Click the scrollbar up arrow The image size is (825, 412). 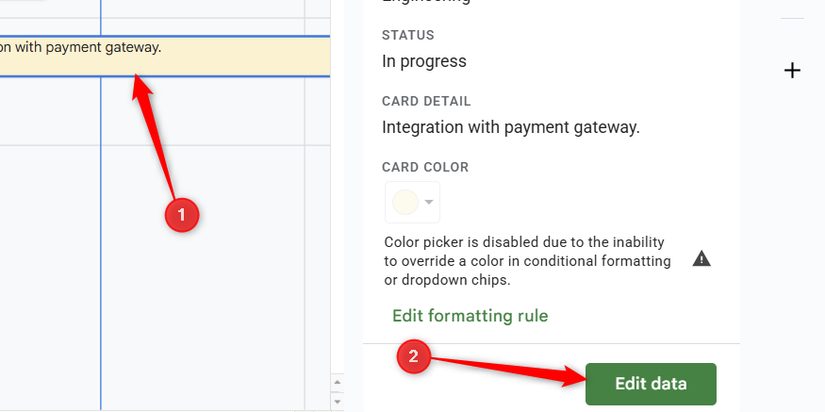click(x=337, y=382)
